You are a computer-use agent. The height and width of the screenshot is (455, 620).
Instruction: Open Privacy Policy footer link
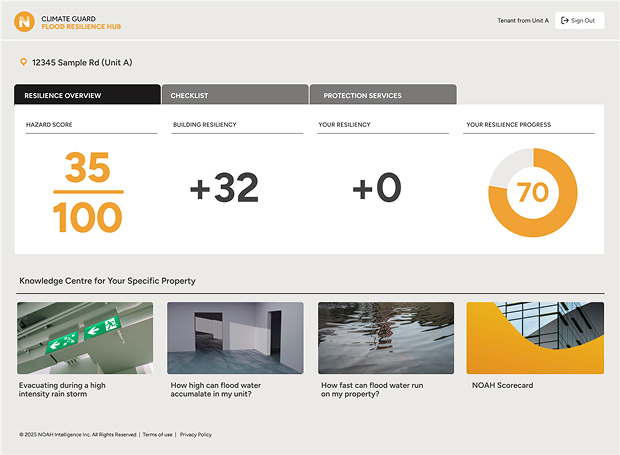tap(196, 435)
